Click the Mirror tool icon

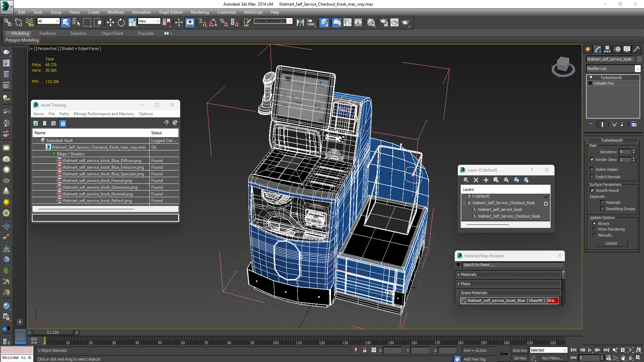[x=300, y=22]
